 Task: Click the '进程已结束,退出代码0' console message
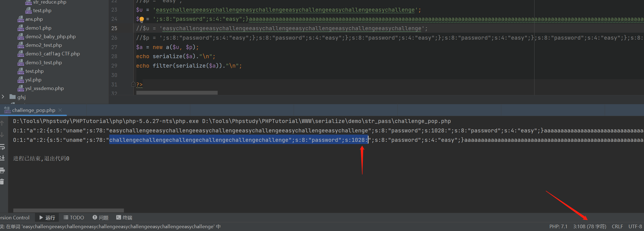click(x=41, y=158)
